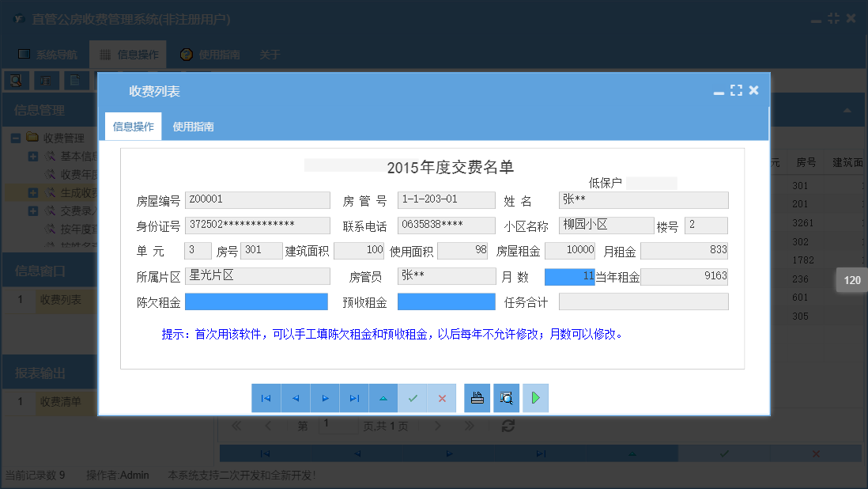Cancel edits with the red X icon
The image size is (868, 489).
[x=442, y=398]
